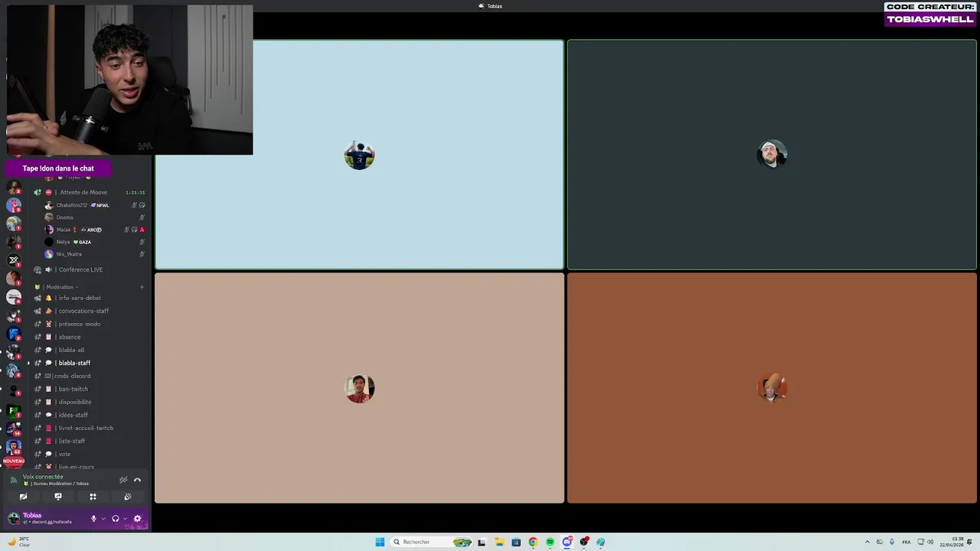Open the présence-modo channel
This screenshot has width=980, height=551.
89,324
